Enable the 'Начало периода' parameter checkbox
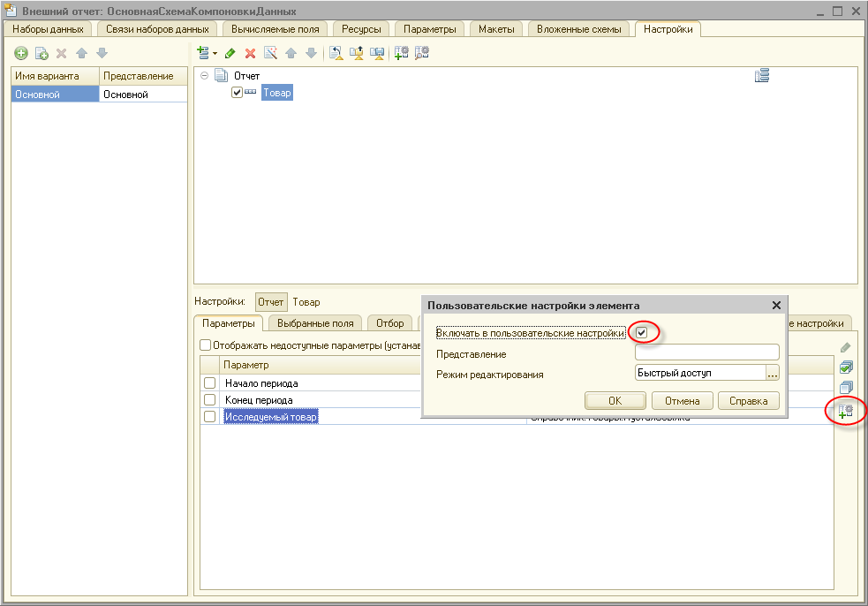This screenshot has height=606, width=868. pyautogui.click(x=209, y=383)
